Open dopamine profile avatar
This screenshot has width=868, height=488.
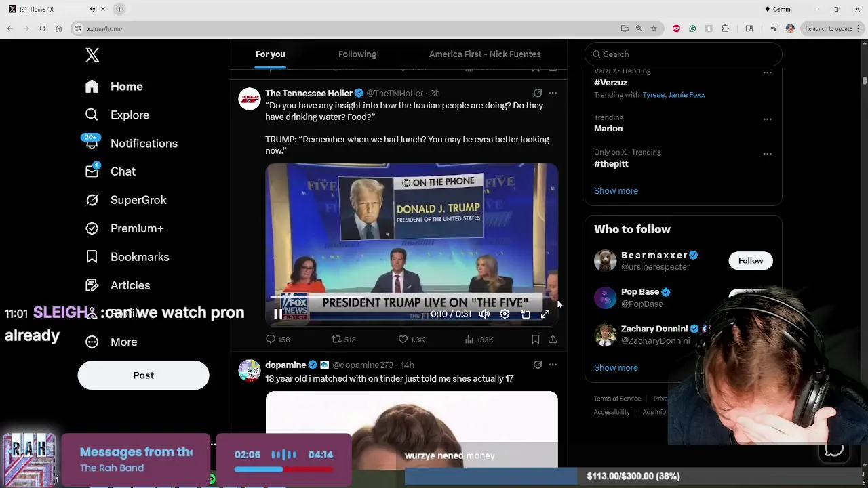click(x=249, y=371)
